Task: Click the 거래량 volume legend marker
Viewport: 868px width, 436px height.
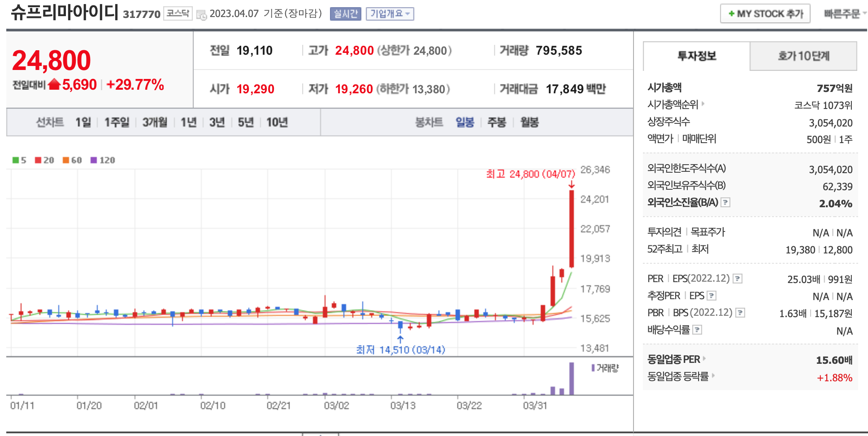Action: click(x=593, y=368)
